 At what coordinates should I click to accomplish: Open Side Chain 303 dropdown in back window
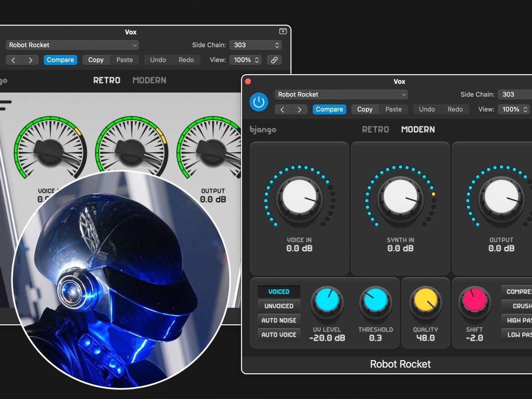[x=256, y=45]
